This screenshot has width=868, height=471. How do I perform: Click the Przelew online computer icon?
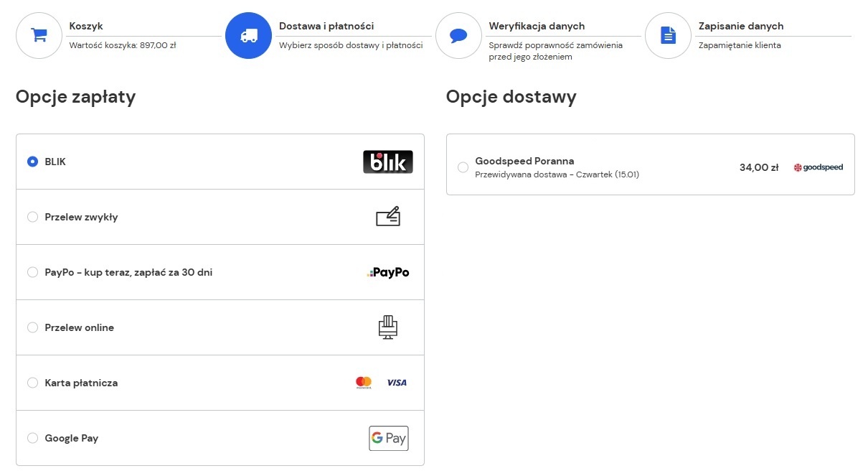(x=388, y=327)
